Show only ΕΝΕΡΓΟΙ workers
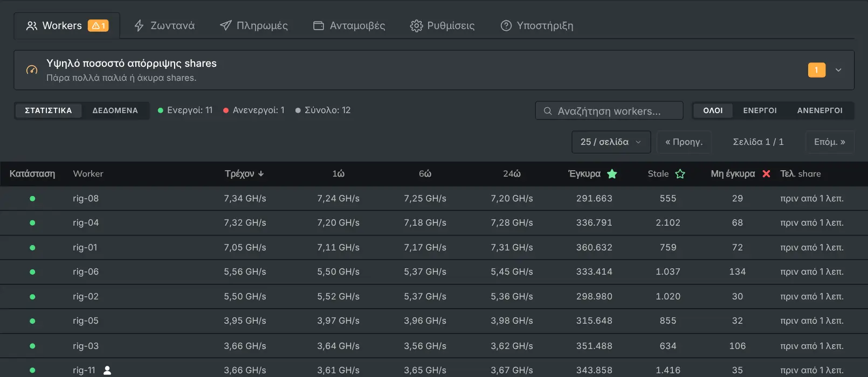The width and height of the screenshot is (868, 377). 760,110
